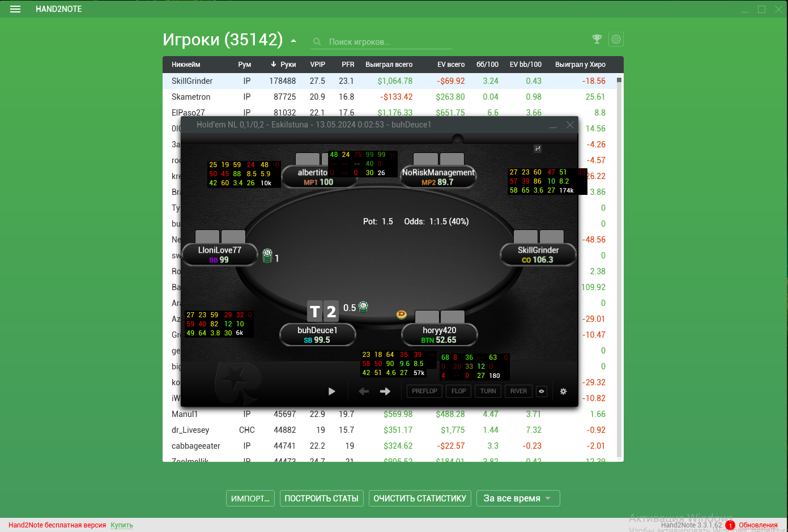
Task: Jump to the TURN street
Action: 488,391
